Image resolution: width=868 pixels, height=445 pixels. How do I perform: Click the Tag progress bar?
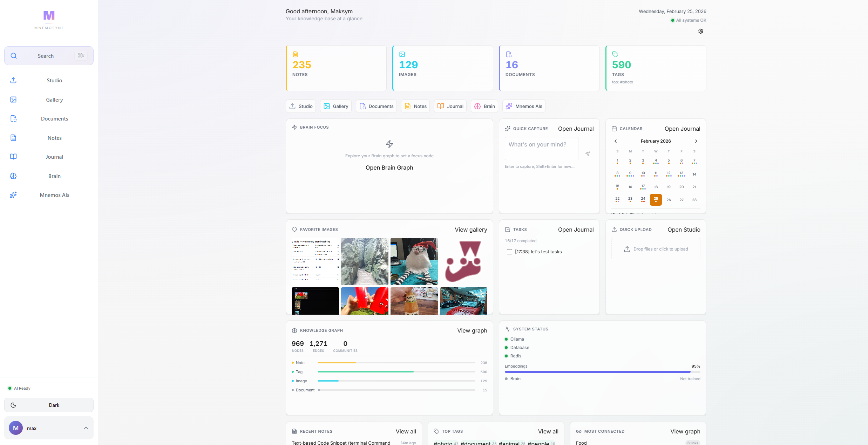(396, 372)
